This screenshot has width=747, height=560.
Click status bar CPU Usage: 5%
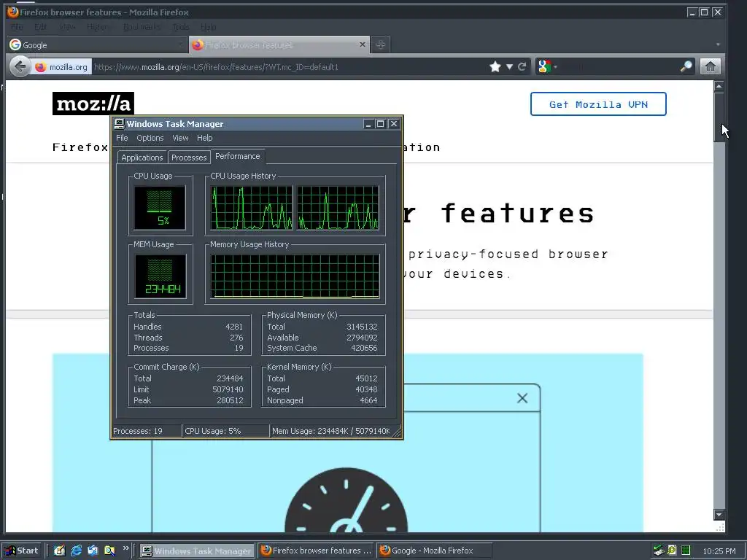point(226,431)
